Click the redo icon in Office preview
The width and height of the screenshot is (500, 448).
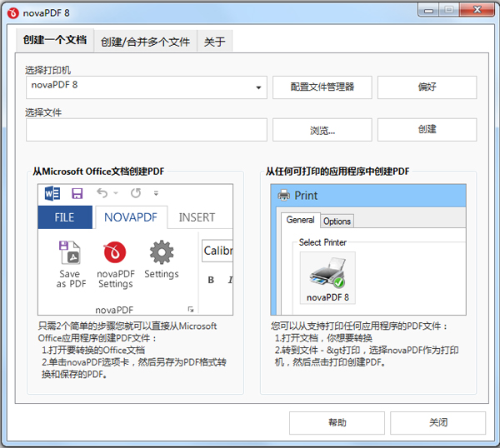tap(136, 193)
